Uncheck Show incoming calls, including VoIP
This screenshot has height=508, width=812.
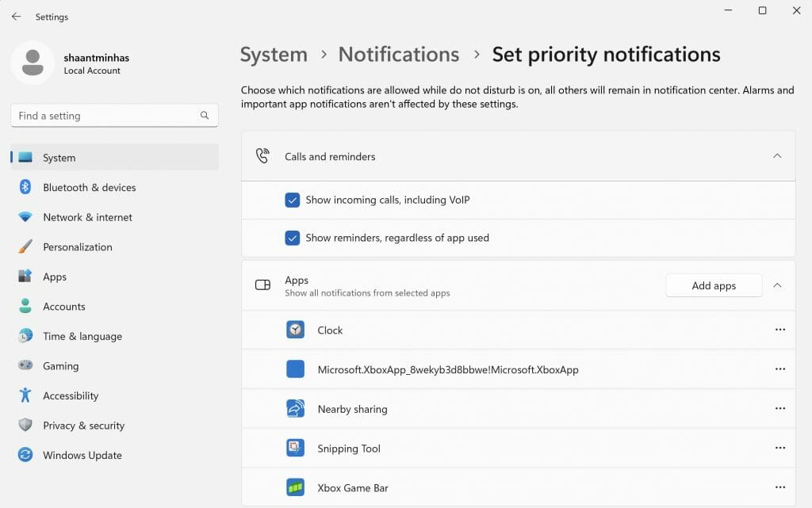pyautogui.click(x=293, y=200)
